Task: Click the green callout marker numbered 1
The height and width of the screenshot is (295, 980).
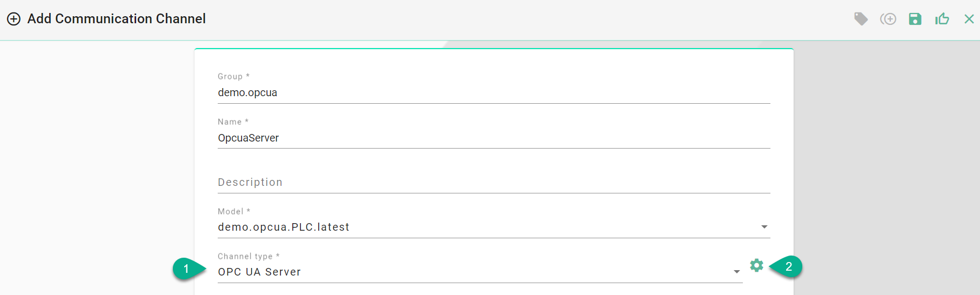Action: pyautogui.click(x=186, y=269)
